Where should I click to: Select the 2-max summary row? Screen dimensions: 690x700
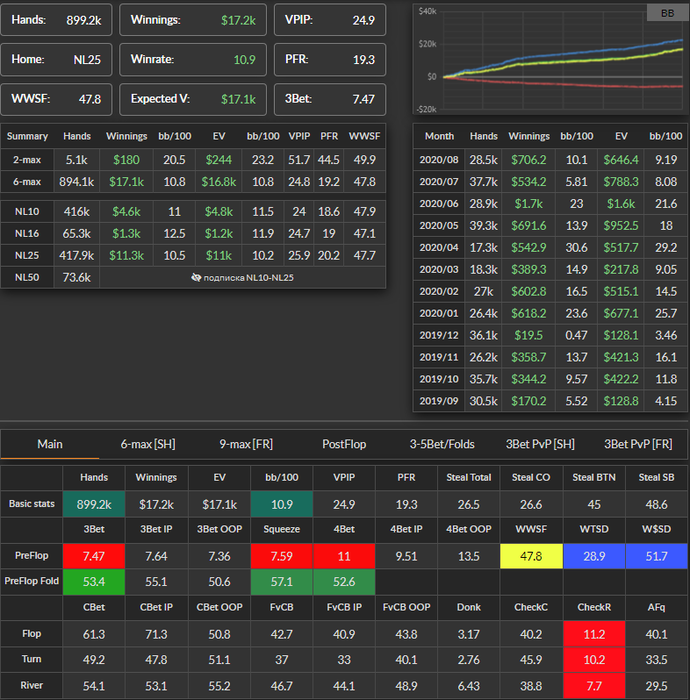pos(195,159)
